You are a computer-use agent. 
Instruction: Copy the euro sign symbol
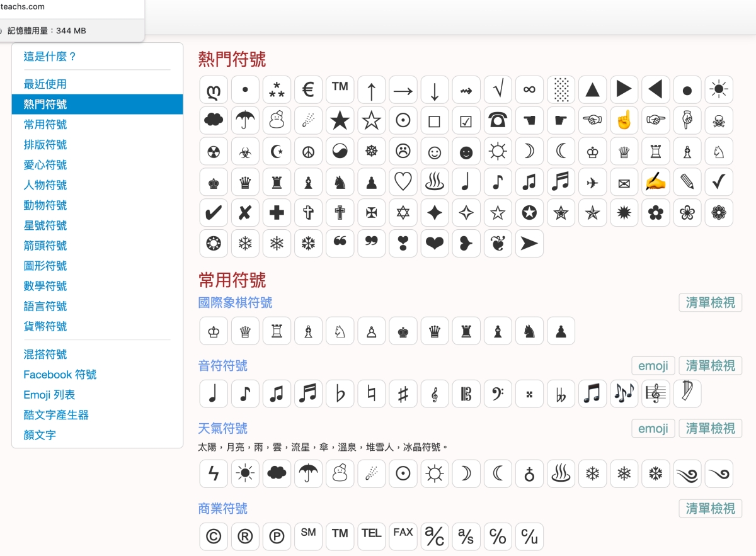coord(308,90)
